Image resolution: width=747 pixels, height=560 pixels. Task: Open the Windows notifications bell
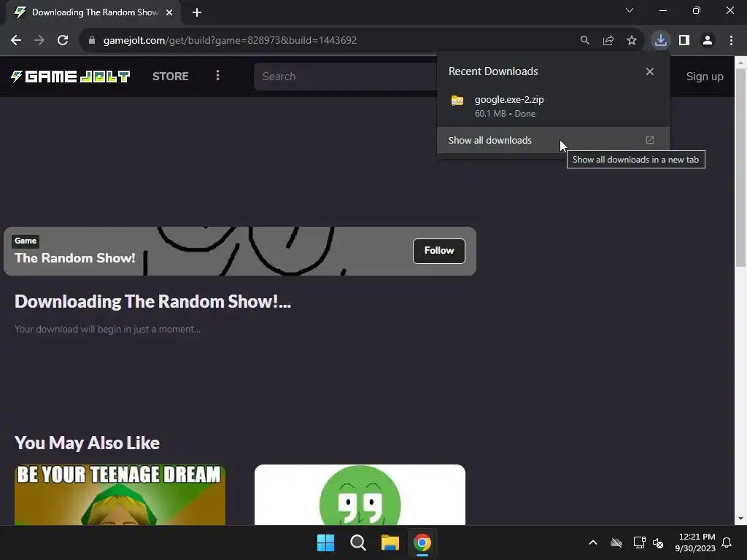(x=727, y=542)
